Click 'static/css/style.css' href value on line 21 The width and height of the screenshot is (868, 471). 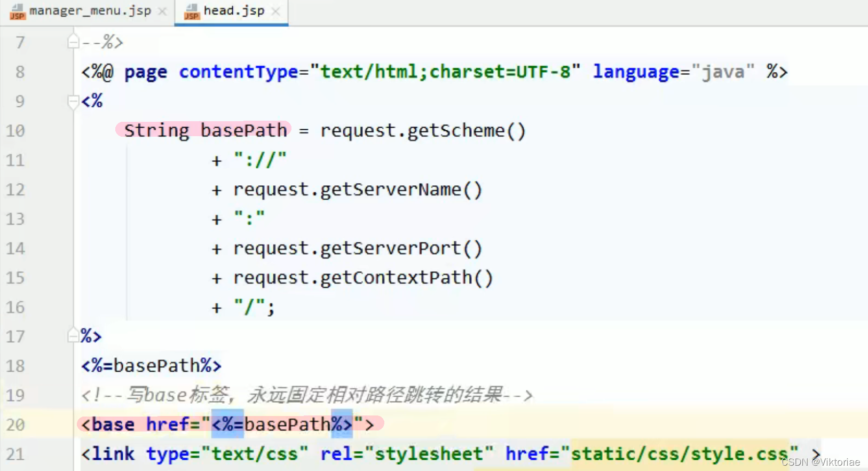click(x=680, y=453)
